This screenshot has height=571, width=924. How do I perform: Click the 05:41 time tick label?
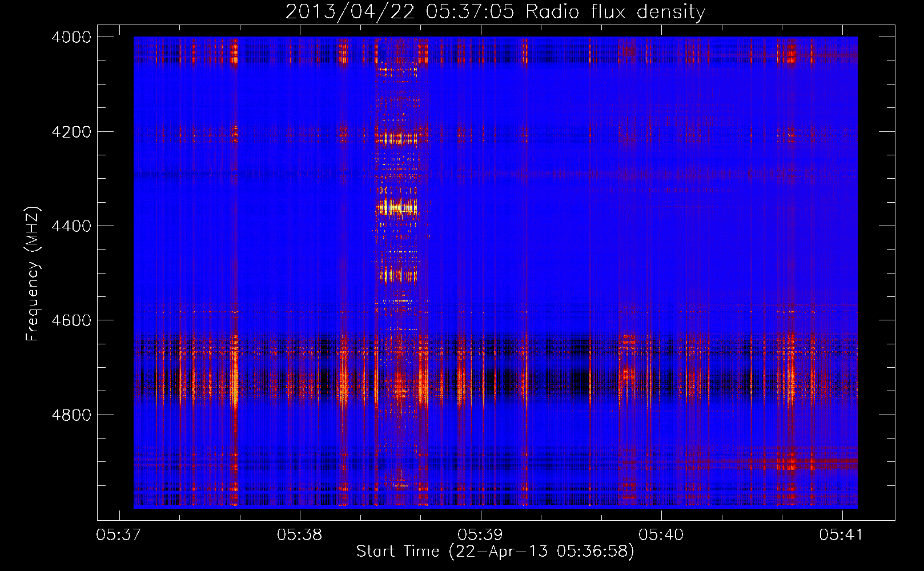pos(842,534)
